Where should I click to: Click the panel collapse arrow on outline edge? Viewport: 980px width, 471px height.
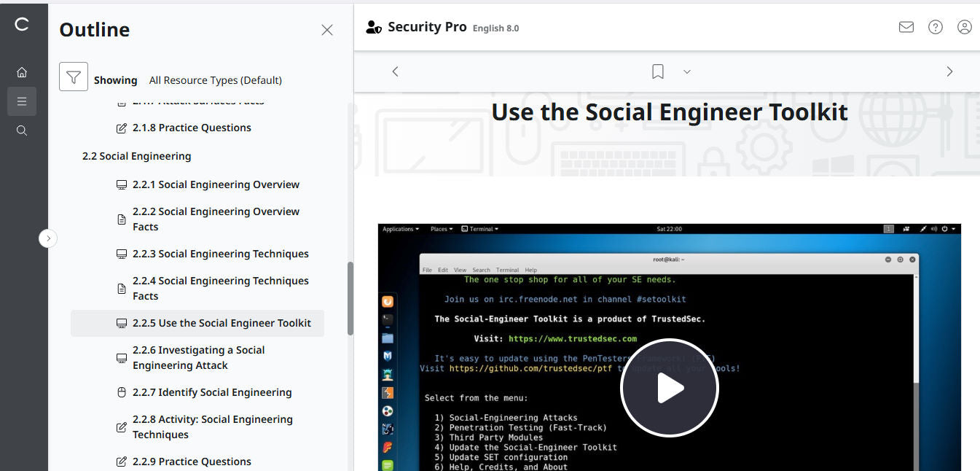coord(48,238)
